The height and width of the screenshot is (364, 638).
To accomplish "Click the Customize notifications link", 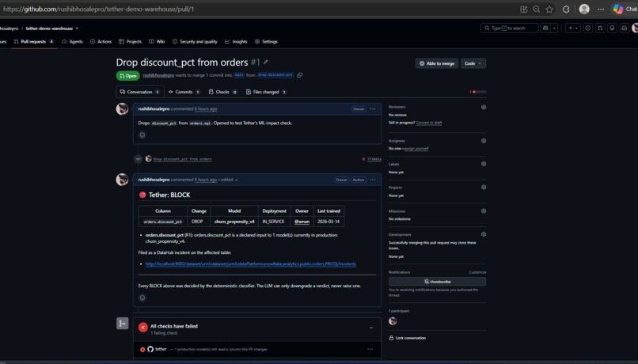I will pyautogui.click(x=477, y=272).
